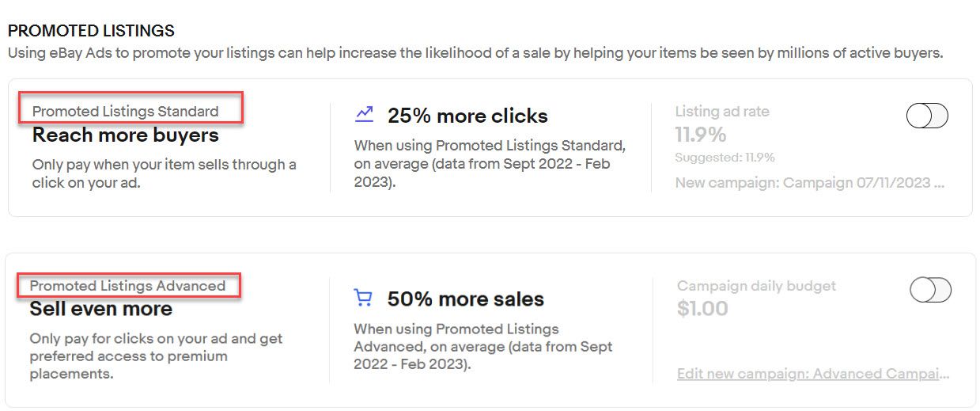980x411 pixels.
Task: Click the Promoted Listings Standard label
Action: 125,111
